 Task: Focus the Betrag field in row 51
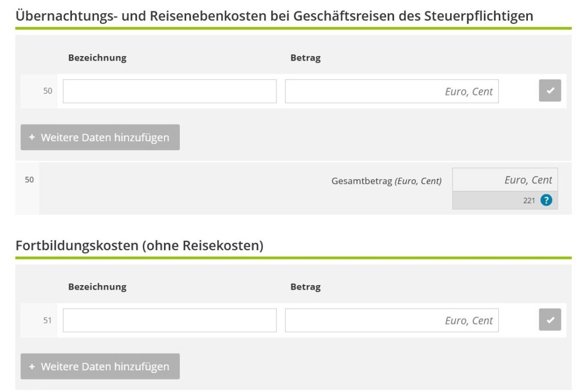pyautogui.click(x=391, y=321)
